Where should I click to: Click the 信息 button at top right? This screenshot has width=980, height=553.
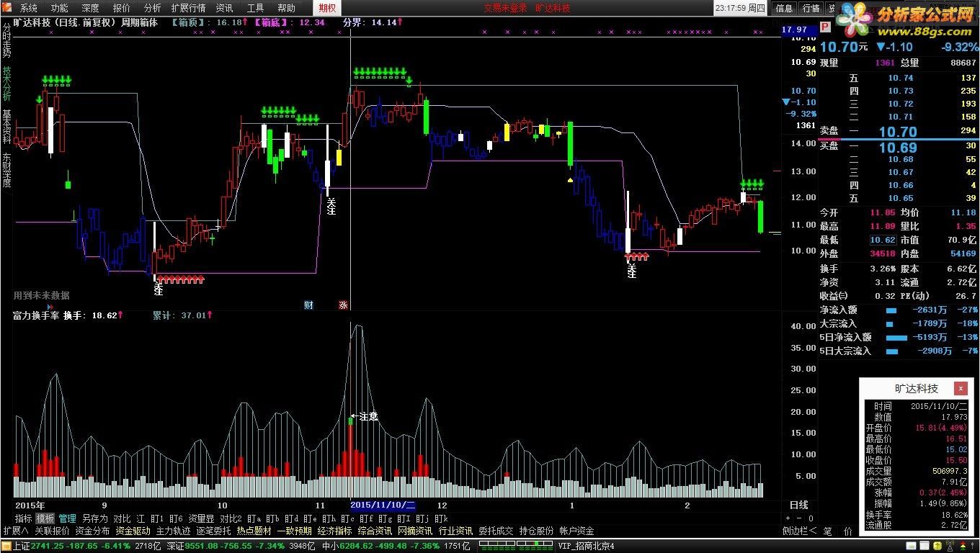[784, 8]
